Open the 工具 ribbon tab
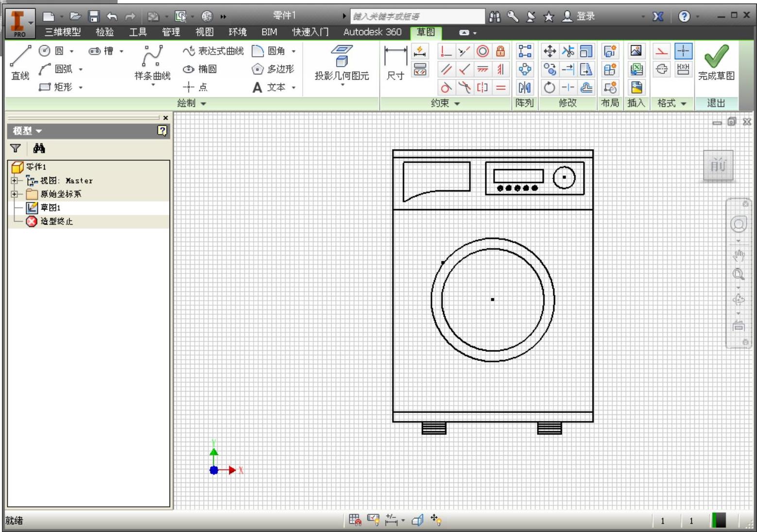 click(138, 32)
